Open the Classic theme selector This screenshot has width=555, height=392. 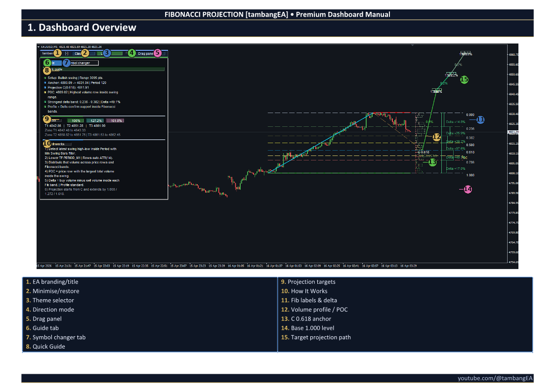pos(77,53)
